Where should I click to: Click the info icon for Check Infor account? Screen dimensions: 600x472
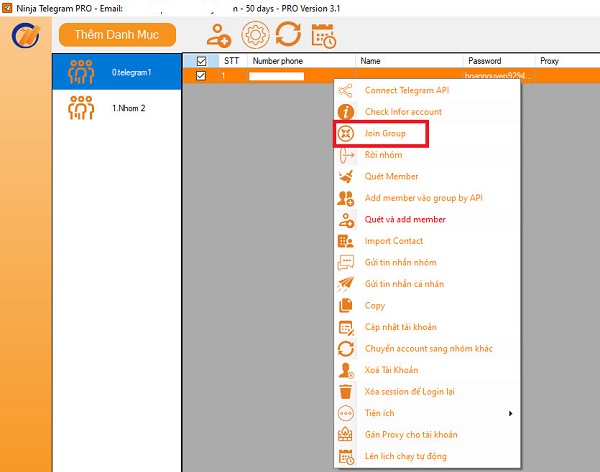click(x=346, y=112)
